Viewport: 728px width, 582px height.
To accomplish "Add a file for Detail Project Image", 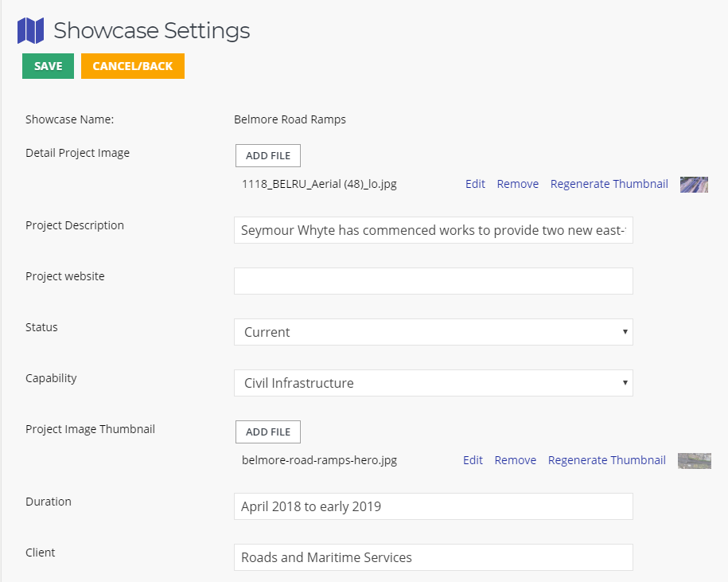I will tap(268, 155).
